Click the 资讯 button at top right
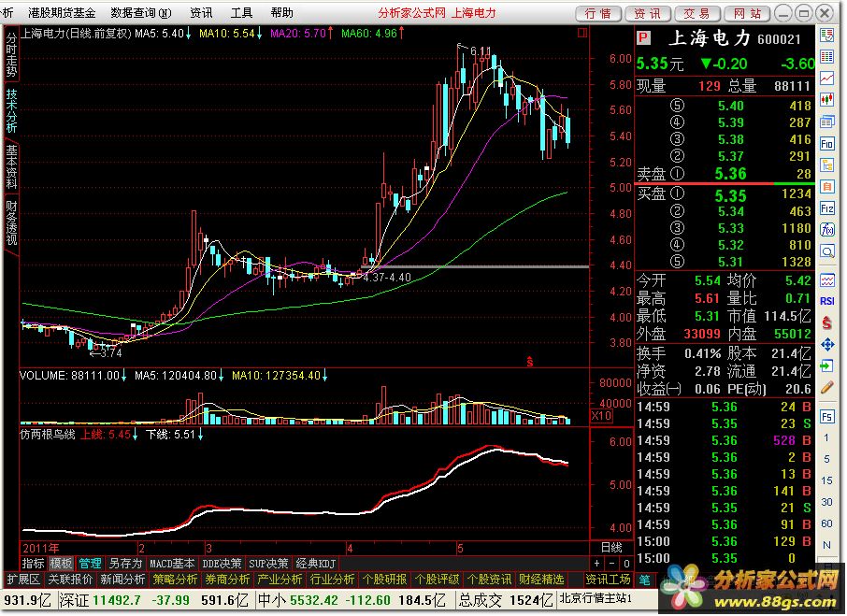The width and height of the screenshot is (847, 616). point(647,13)
